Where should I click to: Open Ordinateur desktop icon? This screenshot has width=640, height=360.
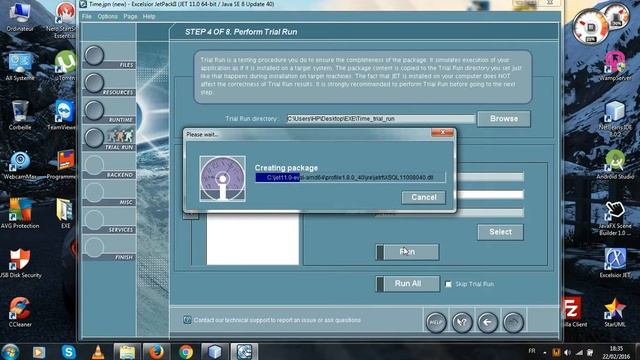pos(20,17)
